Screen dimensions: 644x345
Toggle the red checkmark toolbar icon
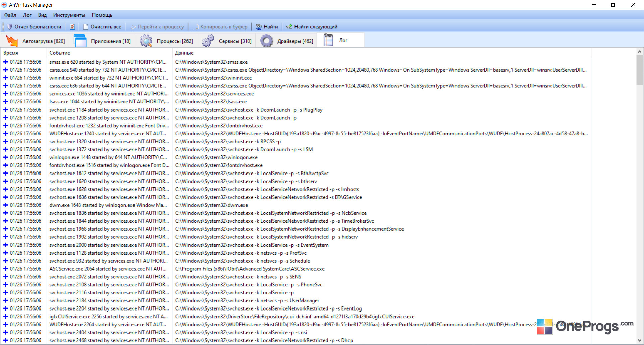(x=72, y=27)
